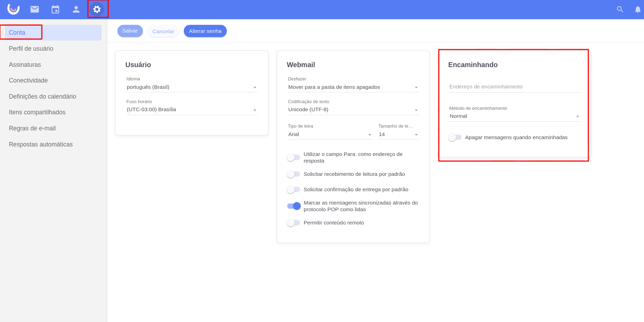
Task: Click the search magnifier icon
Action: 620,9
